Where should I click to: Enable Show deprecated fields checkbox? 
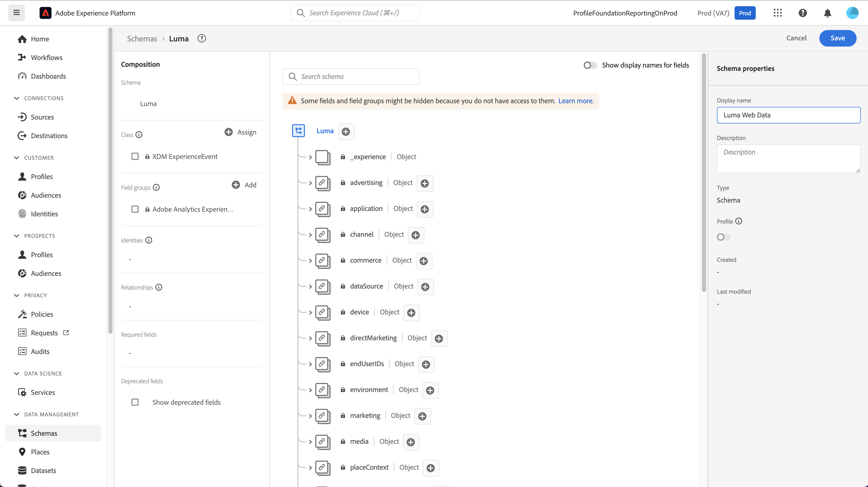click(x=135, y=402)
